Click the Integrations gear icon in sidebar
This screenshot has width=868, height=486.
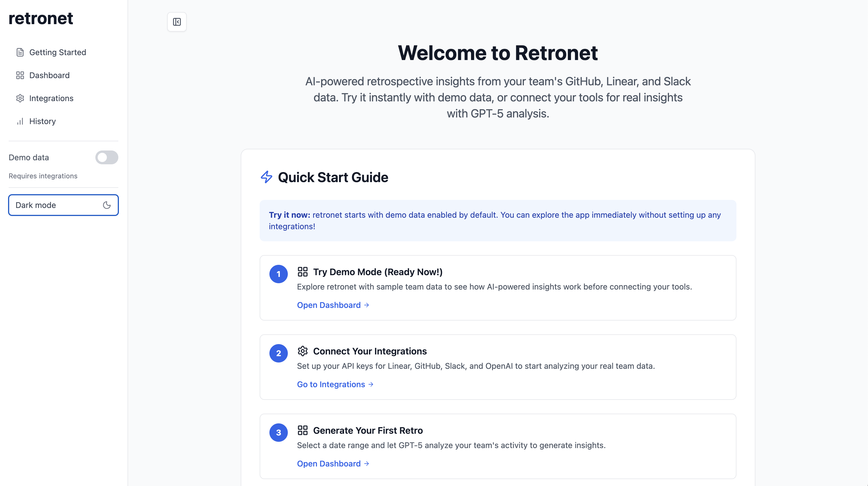(20, 98)
